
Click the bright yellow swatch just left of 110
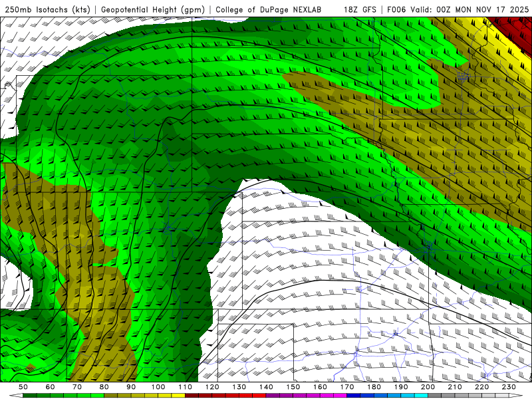178,396
